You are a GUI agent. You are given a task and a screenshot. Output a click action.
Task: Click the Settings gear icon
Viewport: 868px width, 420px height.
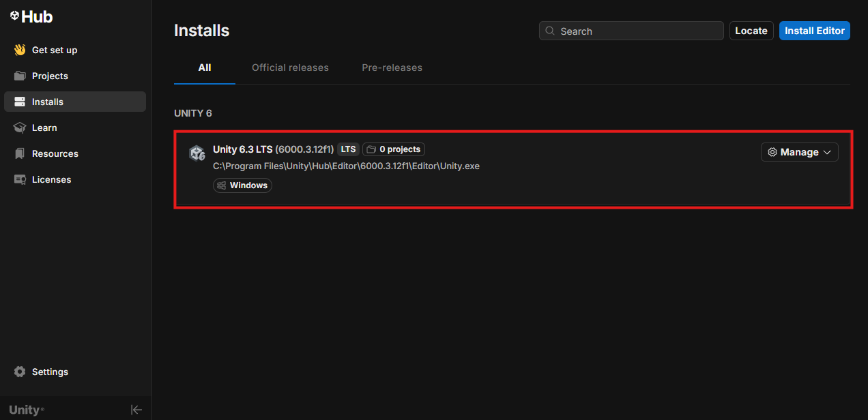tap(19, 372)
